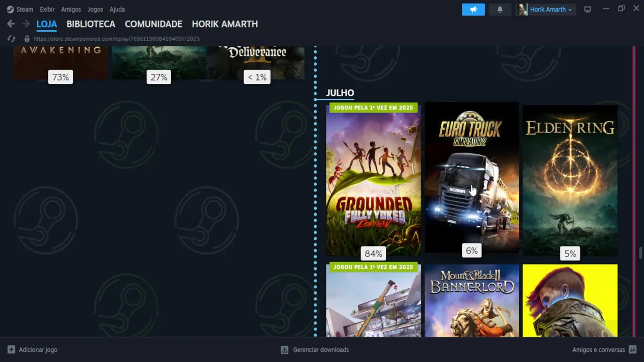
Task: Open the Ajuda menu
Action: point(117,9)
